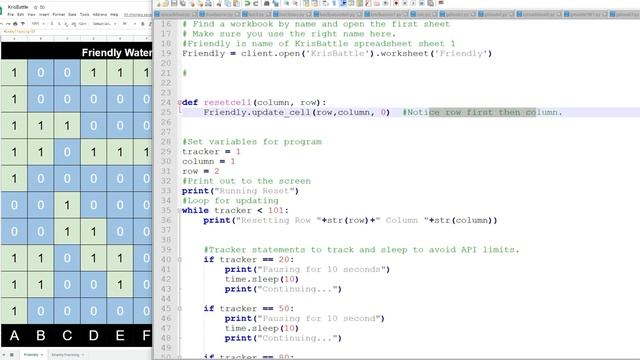Star the KrisBattle spreadsheet

[x=36, y=7]
